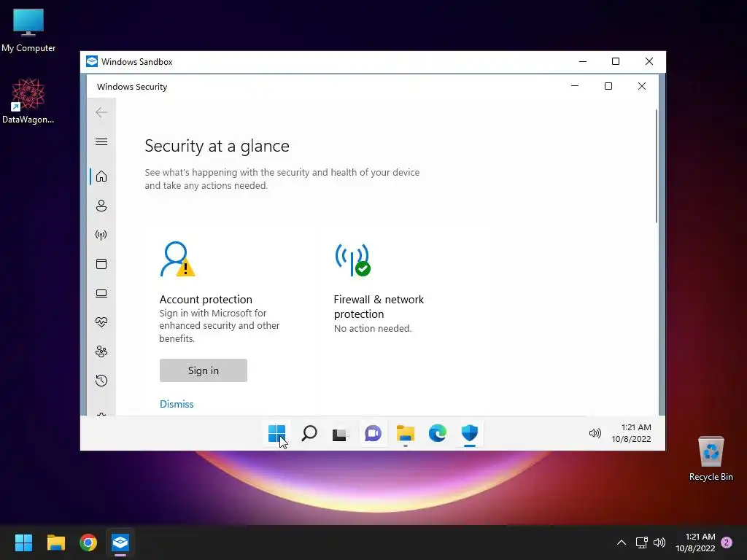Select the Home icon in Windows Security sidebar
The width and height of the screenshot is (747, 560).
pos(101,176)
